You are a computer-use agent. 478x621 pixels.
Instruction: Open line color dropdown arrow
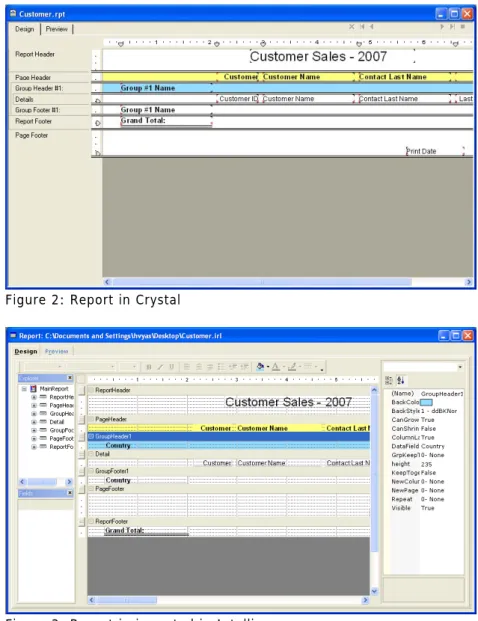300,367
